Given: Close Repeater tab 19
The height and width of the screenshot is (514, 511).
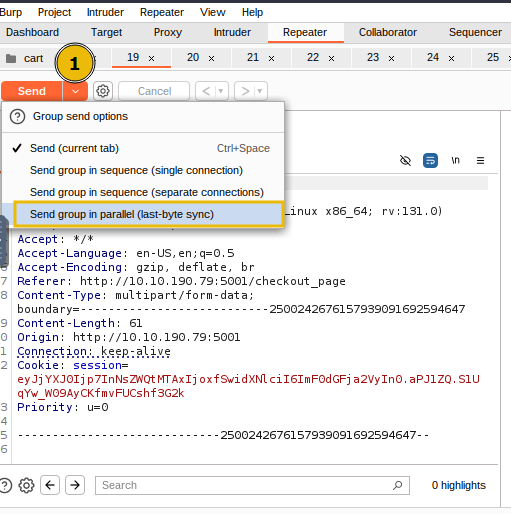Looking at the screenshot, I should pyautogui.click(x=151, y=58).
